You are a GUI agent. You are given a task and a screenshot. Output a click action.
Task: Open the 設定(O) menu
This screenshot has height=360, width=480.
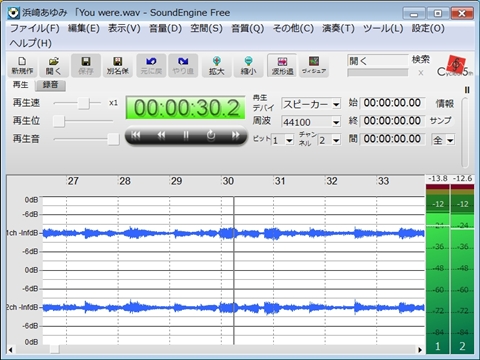[428, 28]
